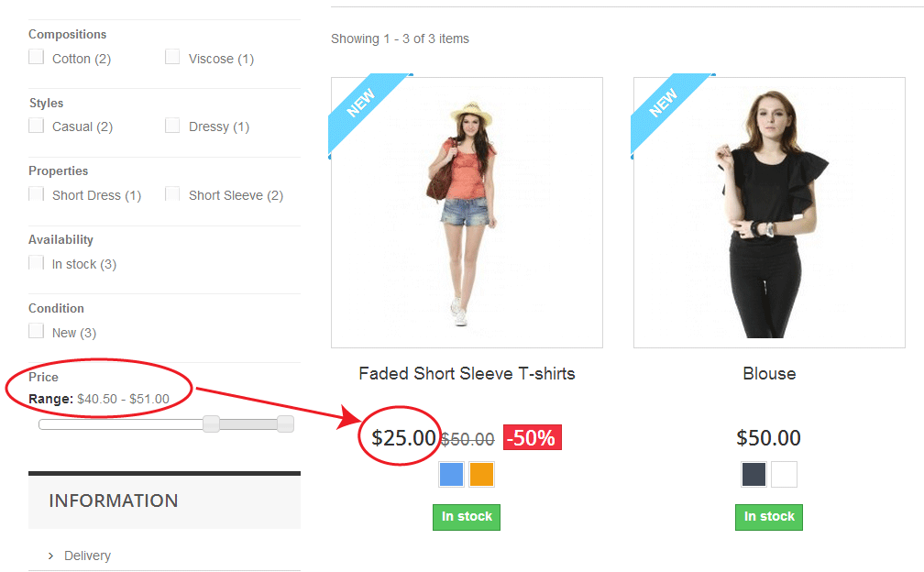
Task: Toggle the Short Dress property filter
Action: pyautogui.click(x=37, y=194)
